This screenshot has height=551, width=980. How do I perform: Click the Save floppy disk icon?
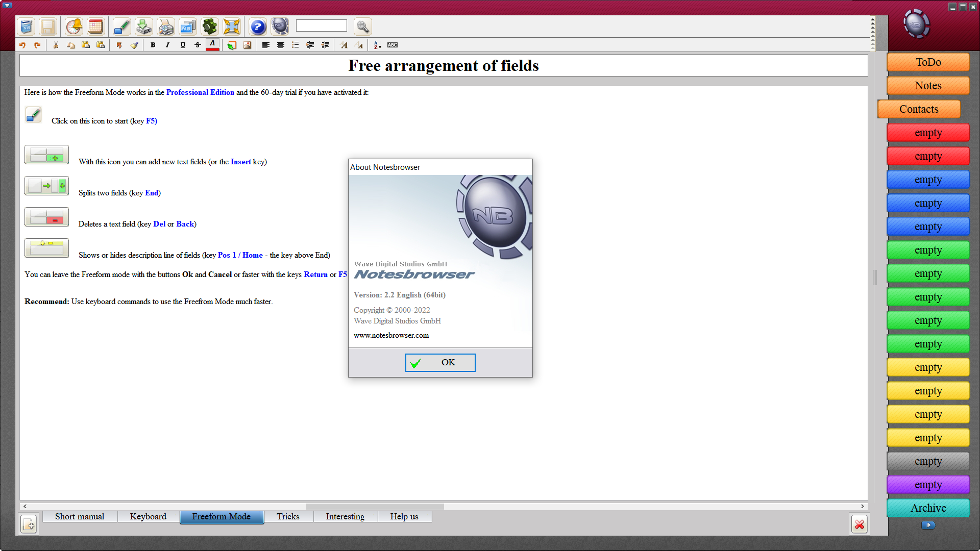pos(48,27)
